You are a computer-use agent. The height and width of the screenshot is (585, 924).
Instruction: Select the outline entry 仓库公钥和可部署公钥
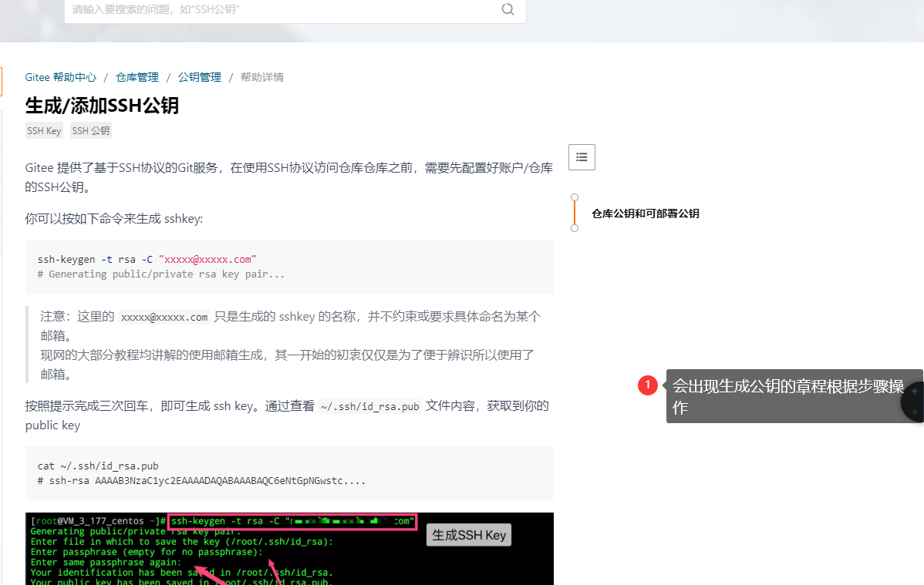pos(645,213)
